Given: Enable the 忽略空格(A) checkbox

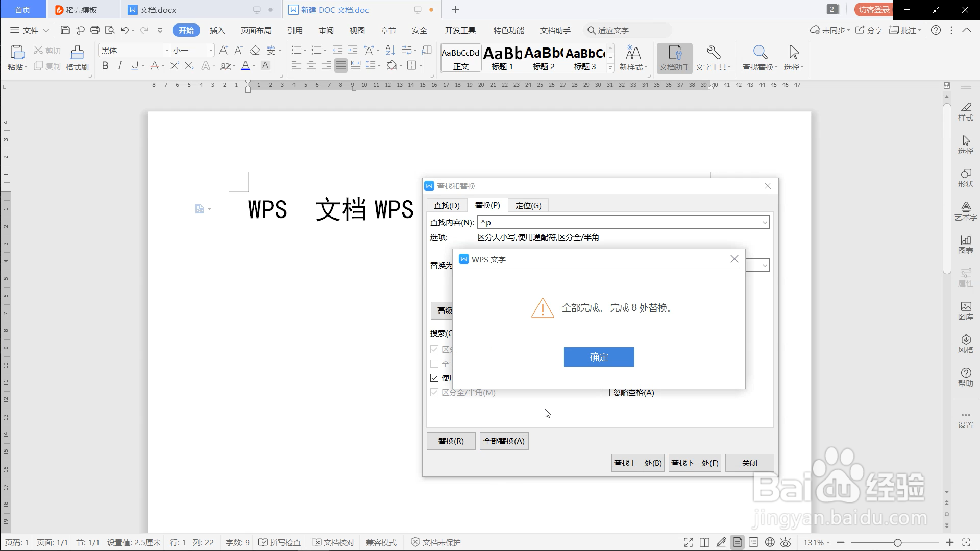Looking at the screenshot, I should pos(606,392).
